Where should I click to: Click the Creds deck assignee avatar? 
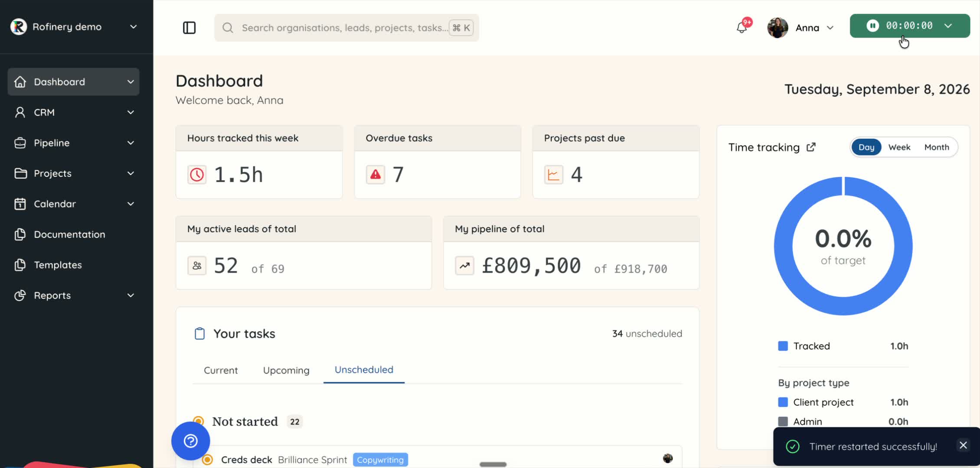click(x=668, y=458)
